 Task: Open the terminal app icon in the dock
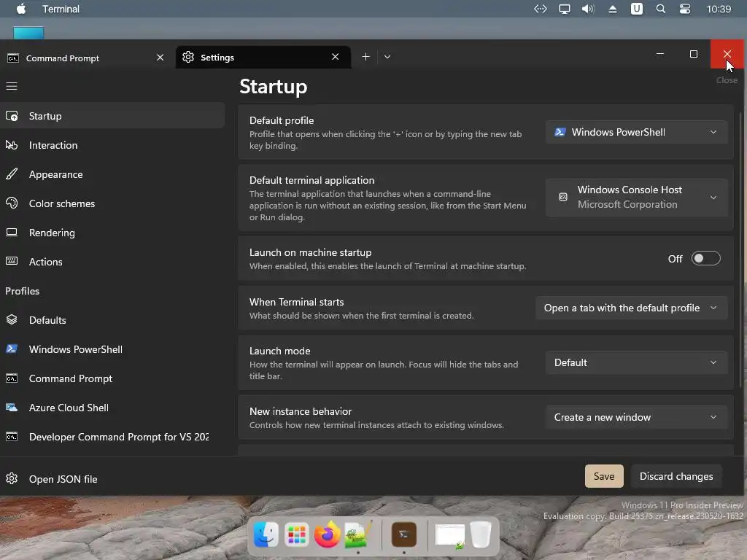pyautogui.click(x=404, y=534)
